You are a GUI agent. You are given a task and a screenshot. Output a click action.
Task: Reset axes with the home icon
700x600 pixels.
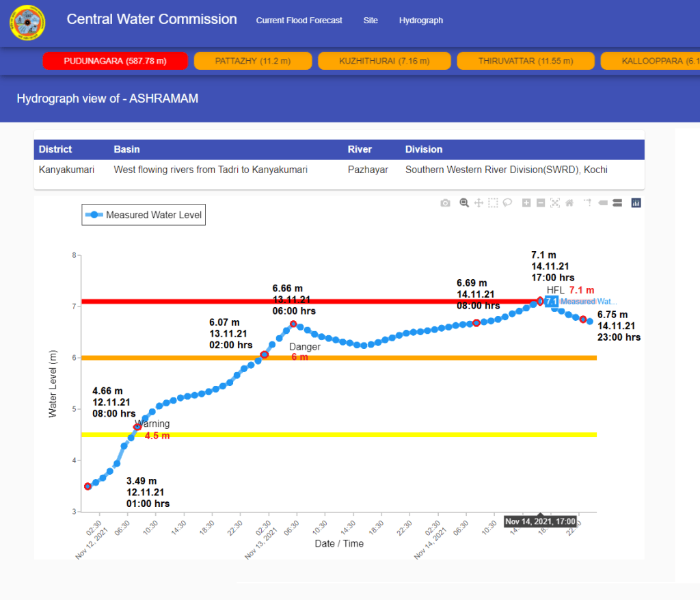click(569, 203)
